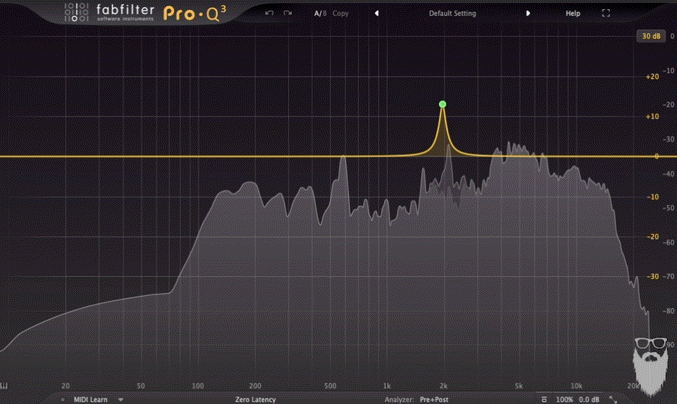Viewport: 677px width, 404px height.
Task: Toggle the global bypass icon
Action: click(544, 399)
